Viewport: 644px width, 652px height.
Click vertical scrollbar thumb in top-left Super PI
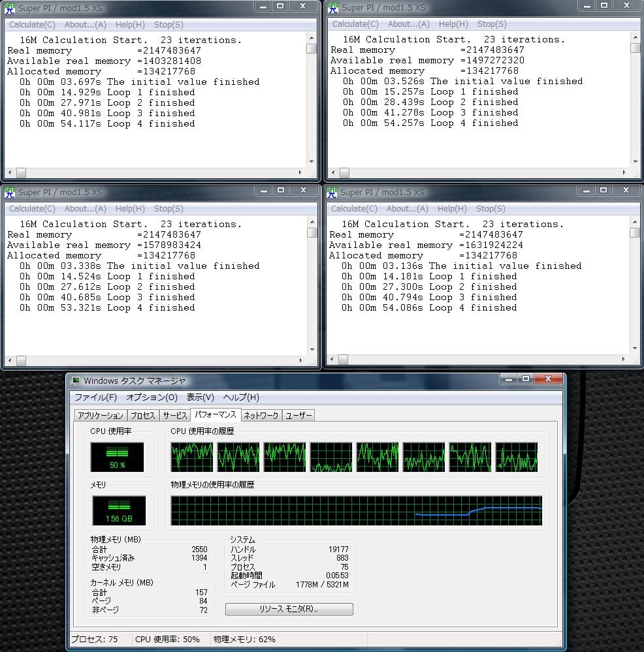click(312, 48)
